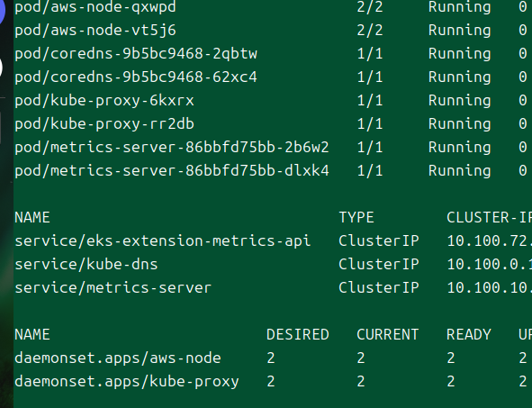Select pod/kube-proxy-6kxrx text
This screenshot has height=408, width=532.
point(104,101)
